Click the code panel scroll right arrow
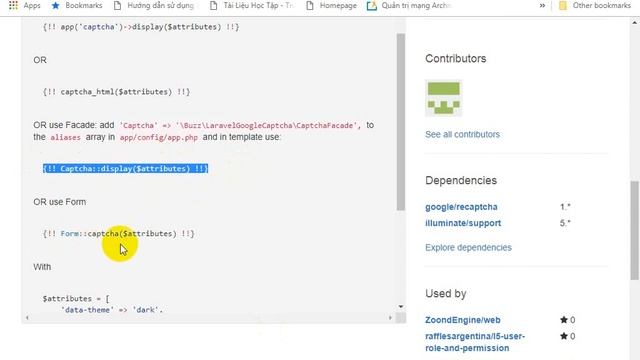640x360 pixels. pyautogui.click(x=390, y=318)
